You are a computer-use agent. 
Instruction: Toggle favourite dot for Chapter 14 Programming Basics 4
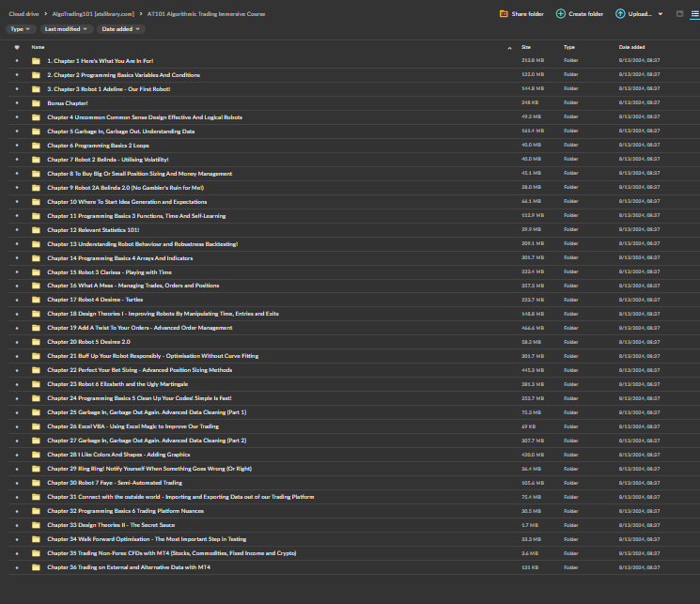[x=17, y=258]
